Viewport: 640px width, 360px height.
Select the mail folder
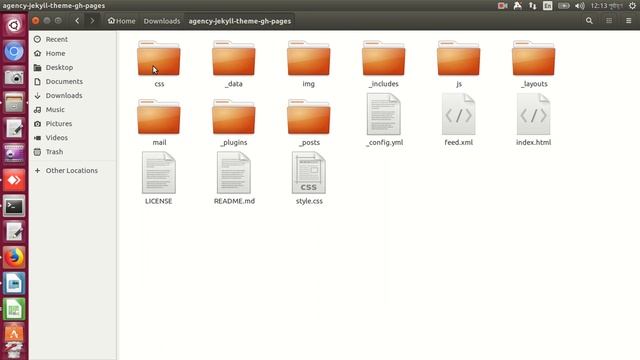pos(159,117)
